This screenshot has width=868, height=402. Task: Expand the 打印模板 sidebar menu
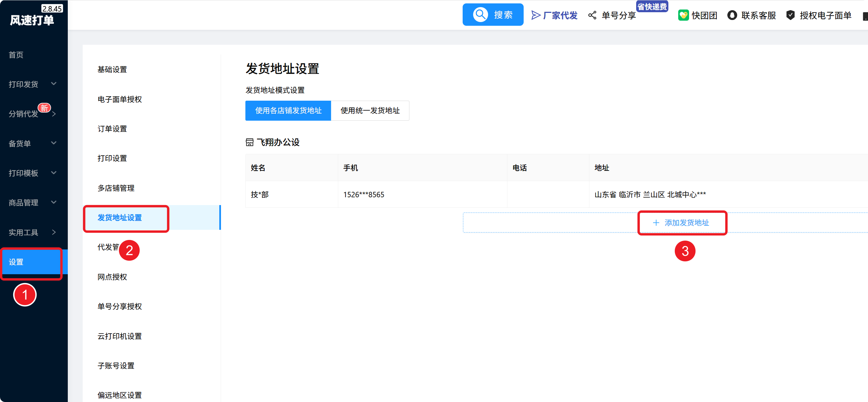[33, 173]
